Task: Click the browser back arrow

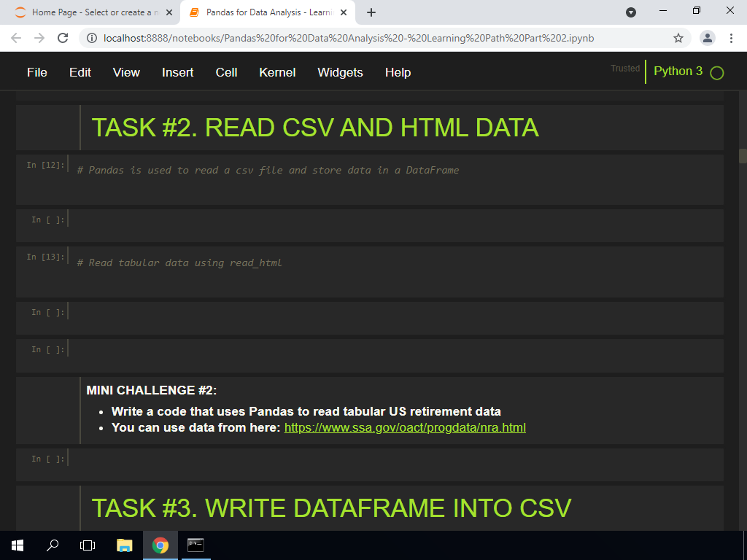Action: tap(16, 38)
